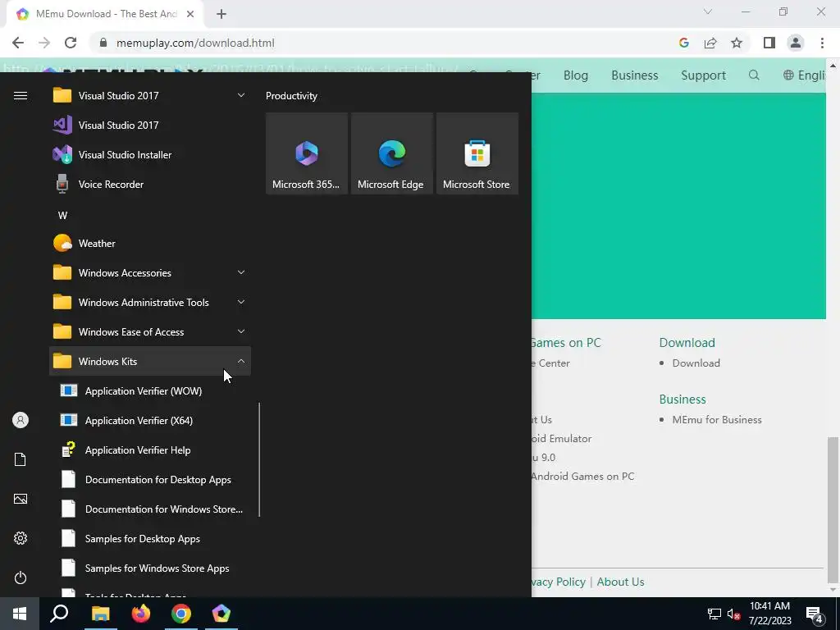Click the Start app list scrollbar

coord(259,459)
